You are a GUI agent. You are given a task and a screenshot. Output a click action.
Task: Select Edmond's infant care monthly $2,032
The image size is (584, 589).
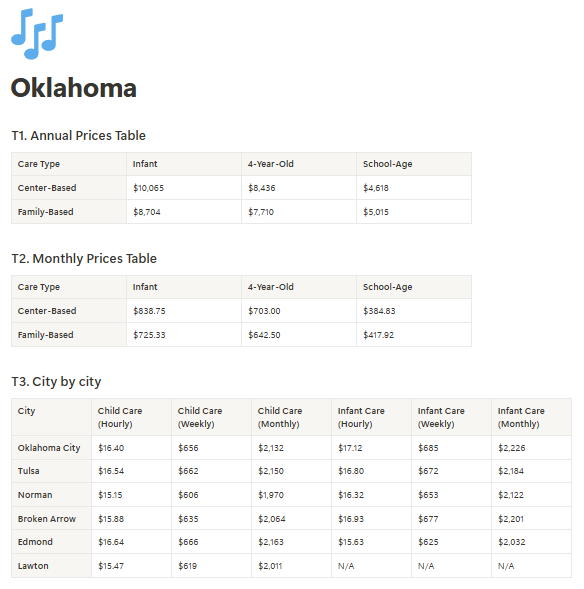(531, 542)
